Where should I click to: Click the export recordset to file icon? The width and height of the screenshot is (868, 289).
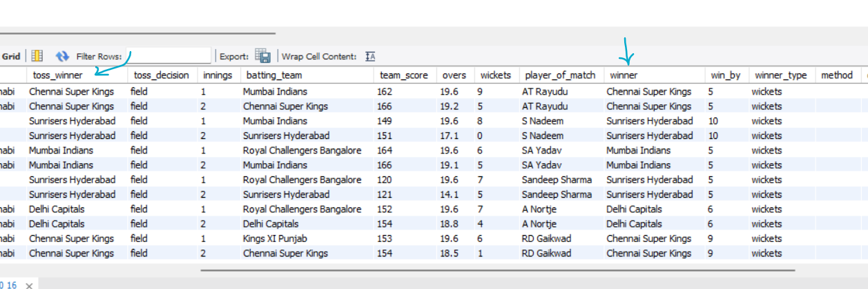(x=262, y=56)
